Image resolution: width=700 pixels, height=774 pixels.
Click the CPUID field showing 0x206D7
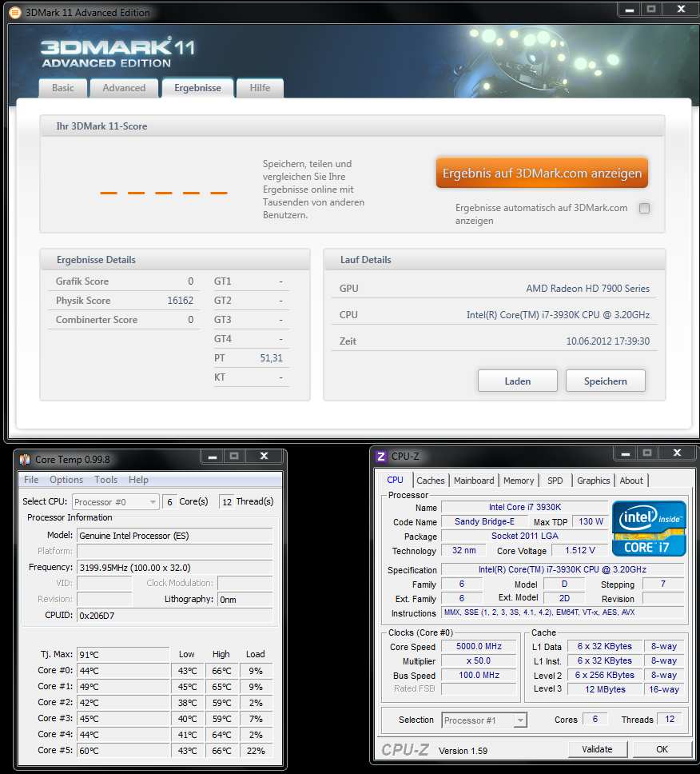point(175,616)
